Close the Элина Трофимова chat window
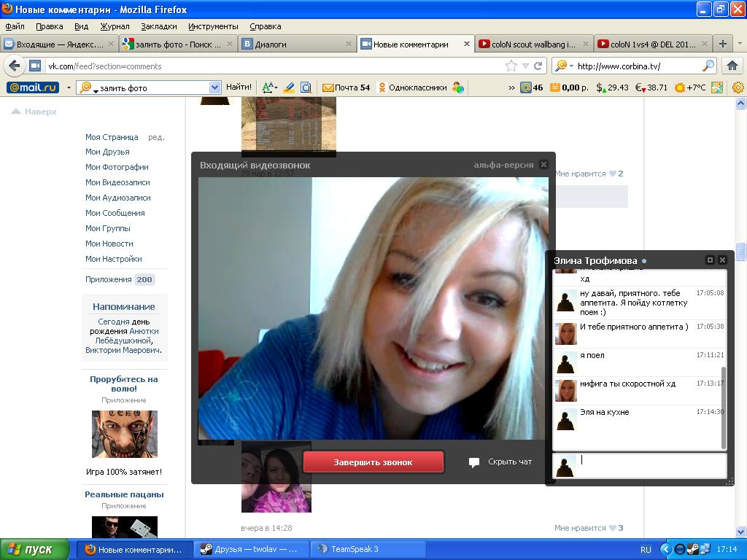This screenshot has width=747, height=560. 722,260
